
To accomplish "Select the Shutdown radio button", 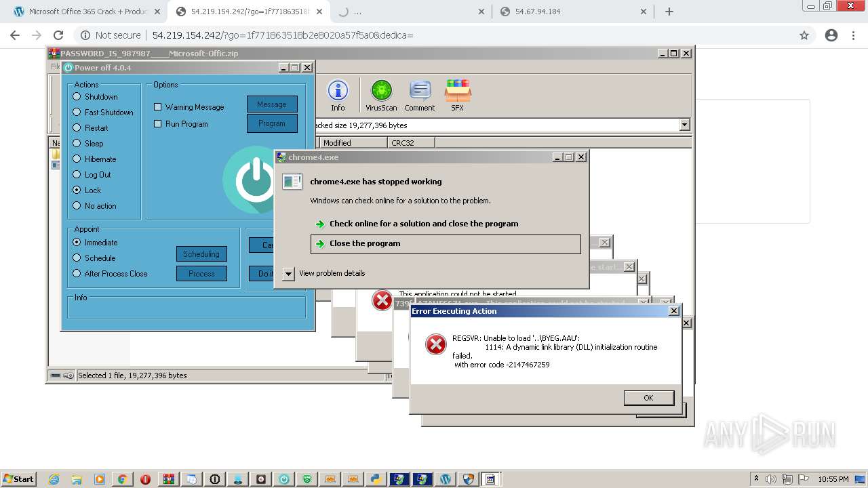I will [77, 97].
